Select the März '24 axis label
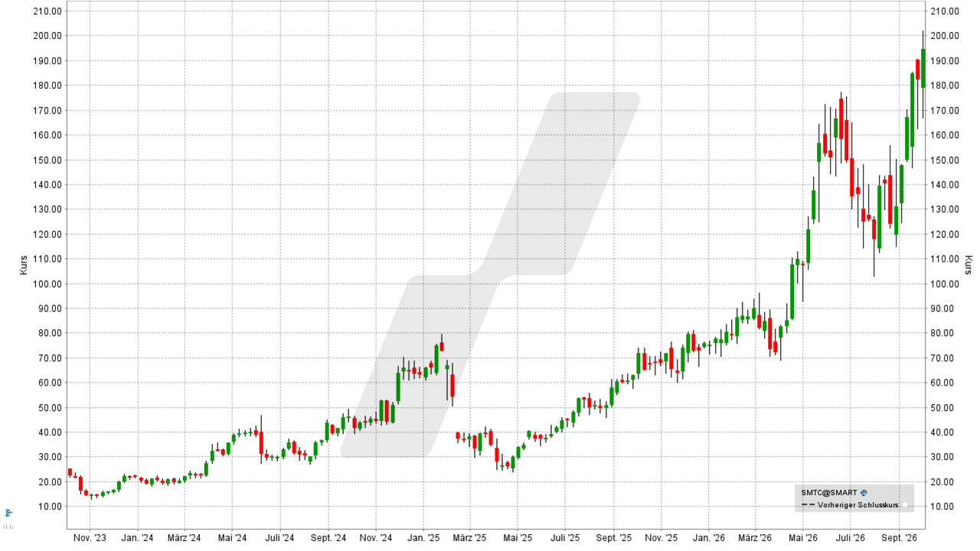The width and height of the screenshot is (980, 551). click(184, 538)
